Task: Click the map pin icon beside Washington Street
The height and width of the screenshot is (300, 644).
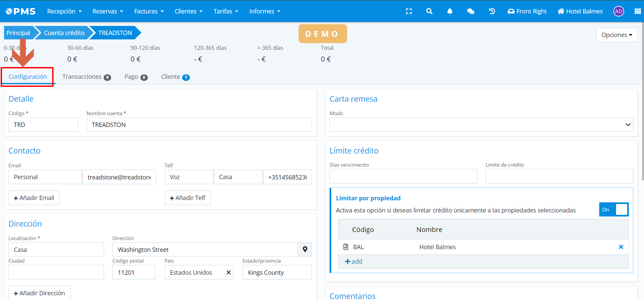Action: point(305,249)
